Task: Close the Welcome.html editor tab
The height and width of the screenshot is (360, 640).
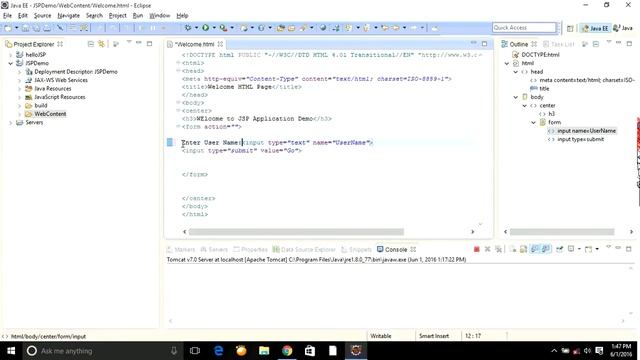Action: click(x=220, y=44)
